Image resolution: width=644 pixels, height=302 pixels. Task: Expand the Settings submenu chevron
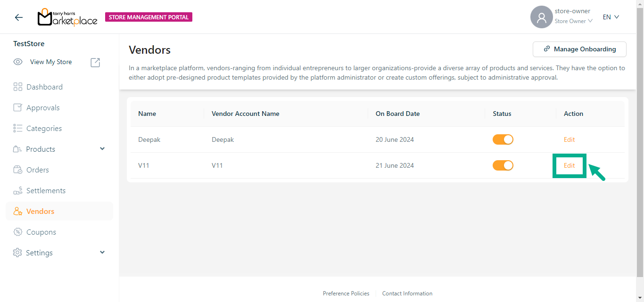(x=102, y=253)
